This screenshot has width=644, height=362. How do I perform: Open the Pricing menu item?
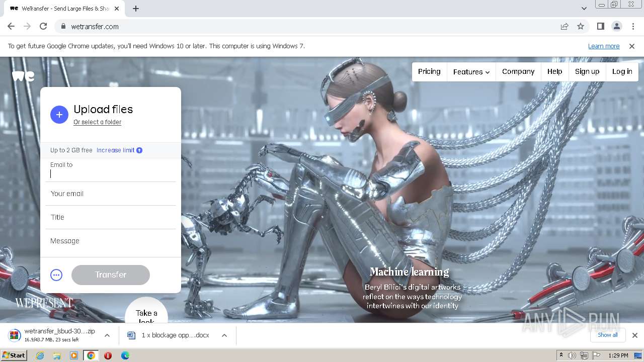[x=429, y=71]
